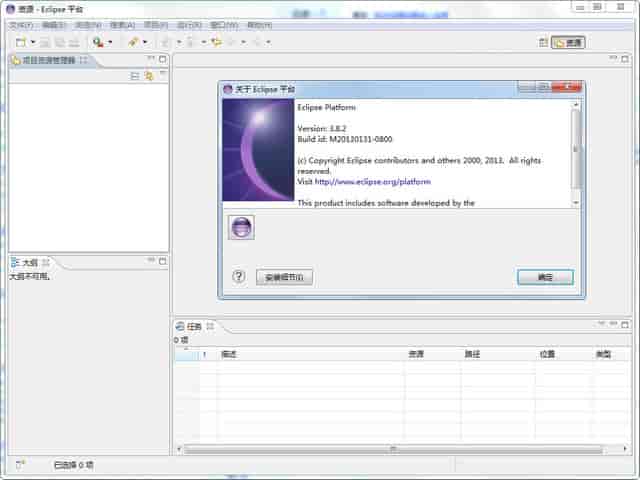Open the Run menu
The image size is (640, 480).
(189, 25)
